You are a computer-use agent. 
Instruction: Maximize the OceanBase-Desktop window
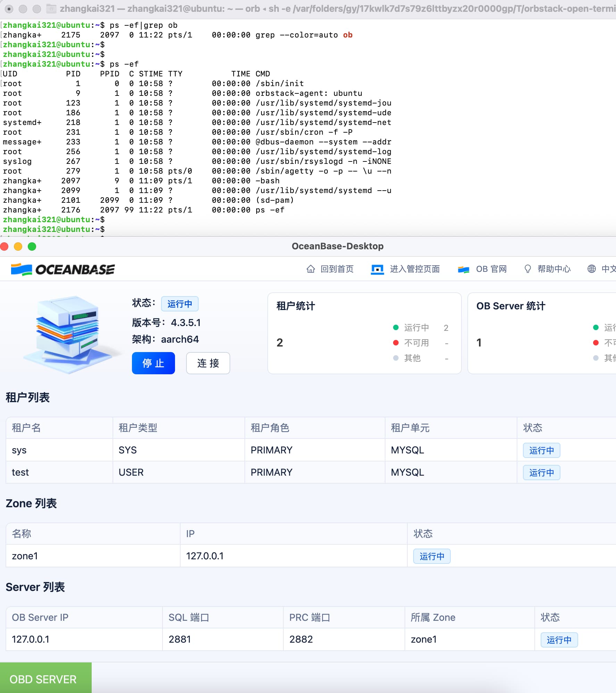click(x=32, y=247)
